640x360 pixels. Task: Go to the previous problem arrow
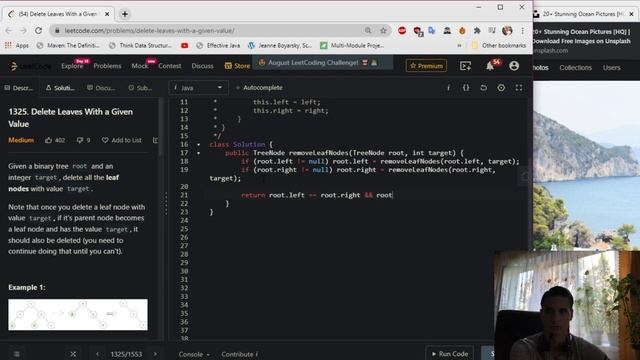[x=97, y=354]
